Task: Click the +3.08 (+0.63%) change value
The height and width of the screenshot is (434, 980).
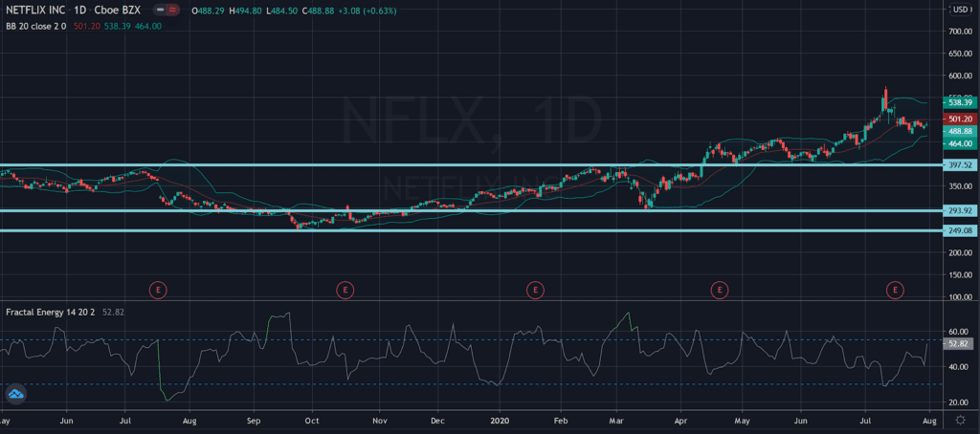Action: pos(369,11)
